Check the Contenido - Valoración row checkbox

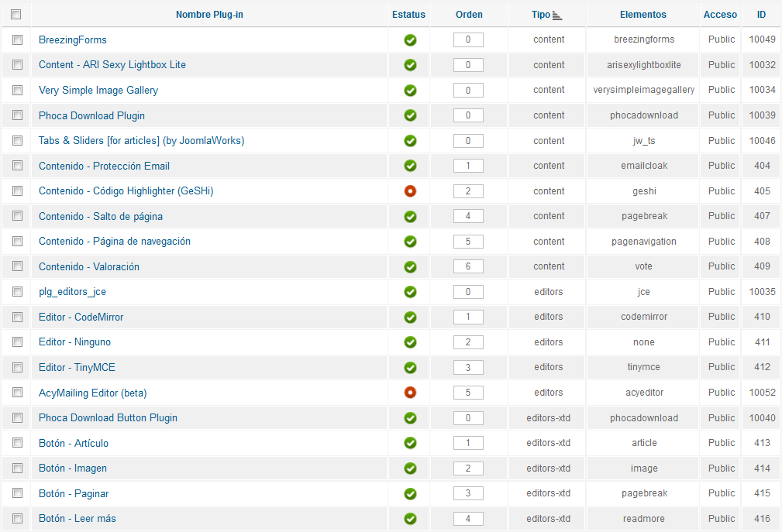[x=18, y=266]
